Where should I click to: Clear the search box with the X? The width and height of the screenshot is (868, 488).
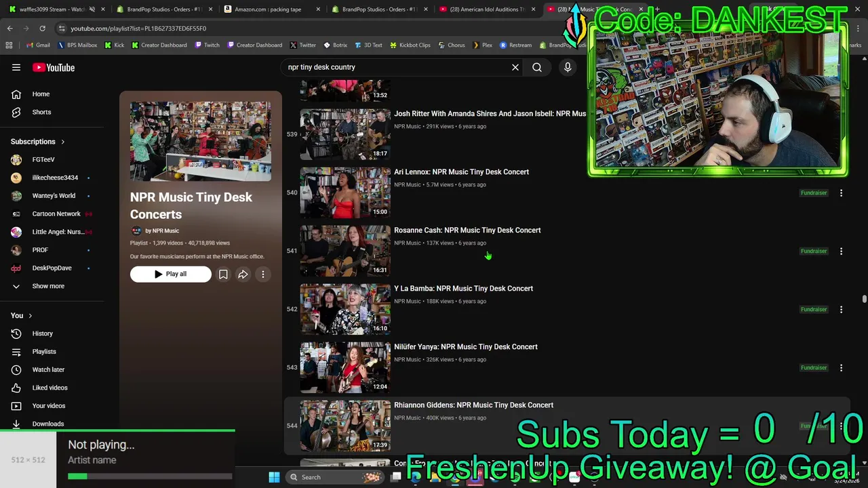[x=515, y=67]
